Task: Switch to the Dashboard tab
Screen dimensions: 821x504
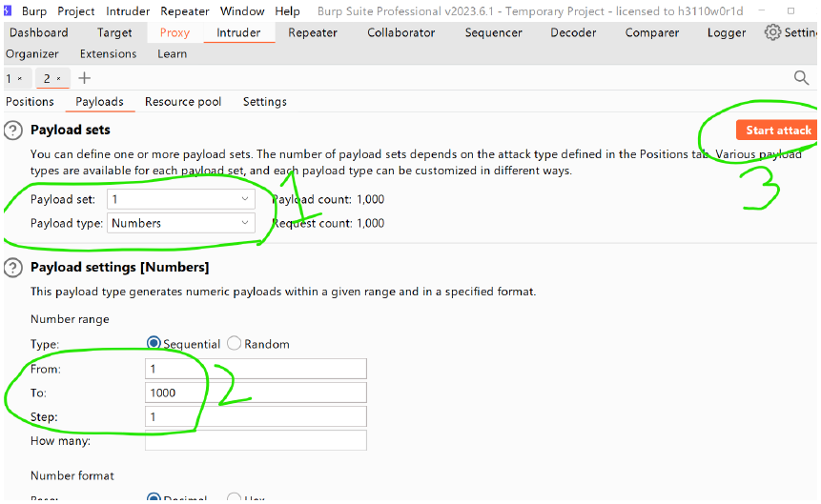Action: 39,32
